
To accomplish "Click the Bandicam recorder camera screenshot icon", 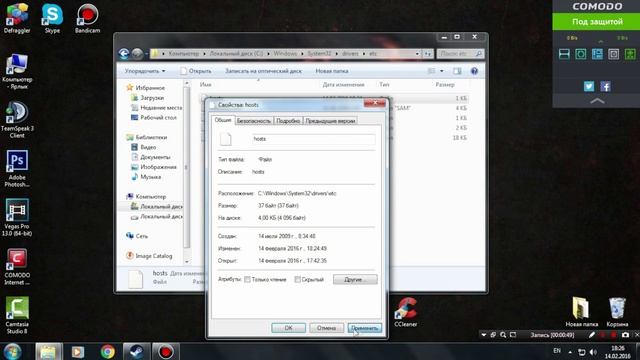I will (x=625, y=335).
